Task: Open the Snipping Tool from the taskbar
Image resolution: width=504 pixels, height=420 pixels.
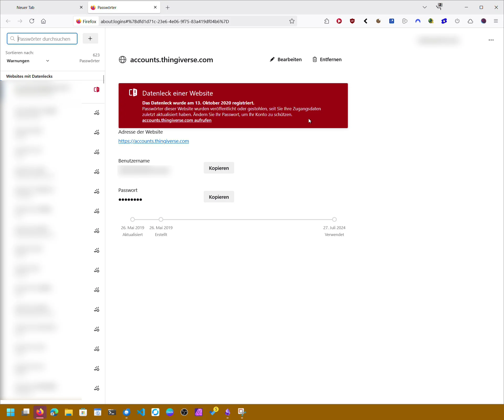Action: click(242, 412)
